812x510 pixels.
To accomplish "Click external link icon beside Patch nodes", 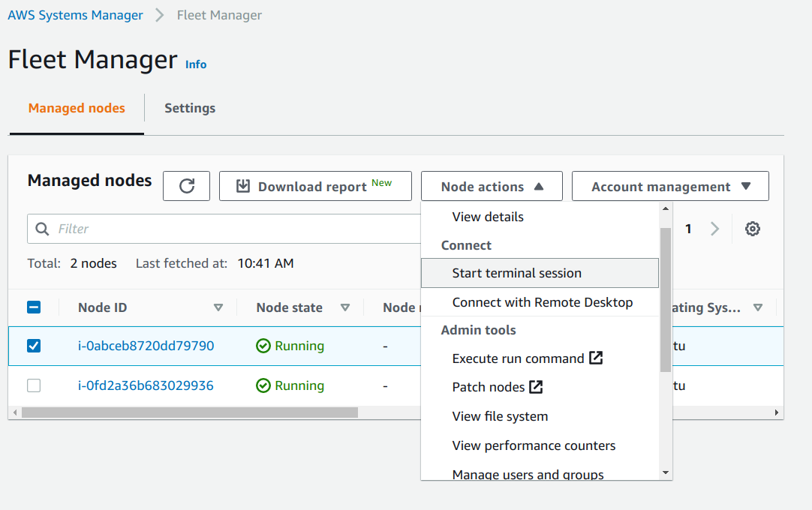I will (536, 387).
